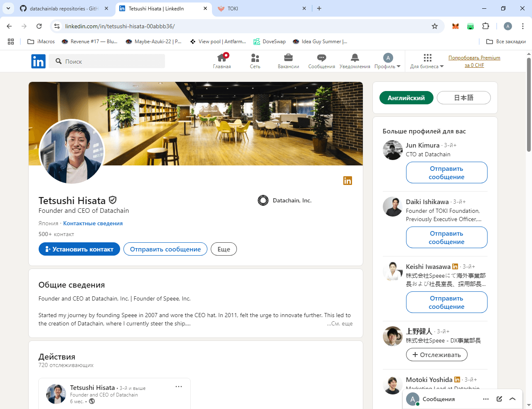Open Revenue #17 bookmark
This screenshot has width=532, height=409.
[89, 42]
